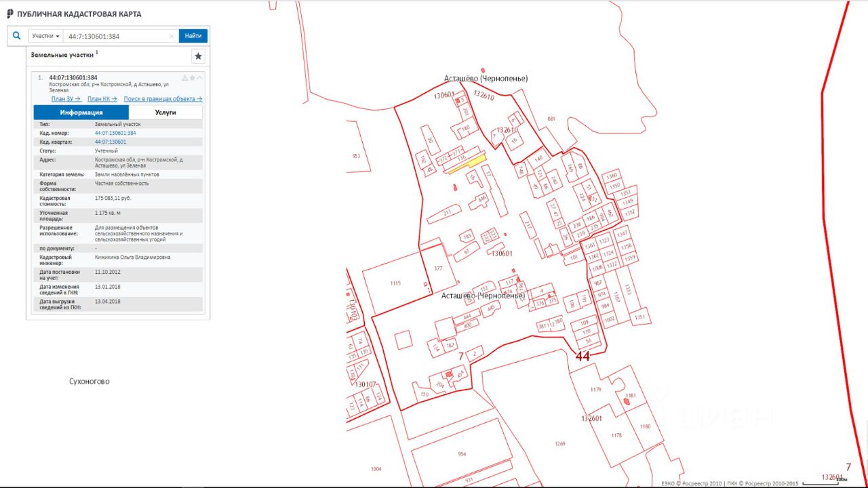Click parcel 881 on the map

click(551, 119)
